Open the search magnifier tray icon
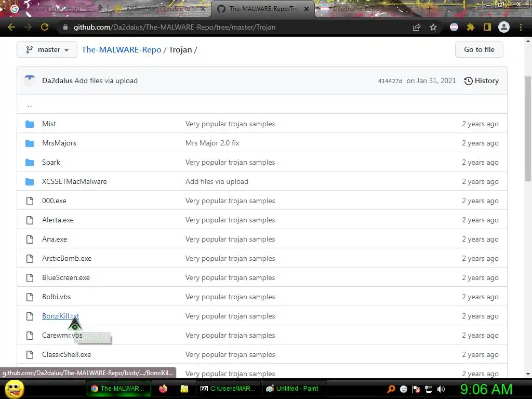532x399 pixels. pos(391,389)
